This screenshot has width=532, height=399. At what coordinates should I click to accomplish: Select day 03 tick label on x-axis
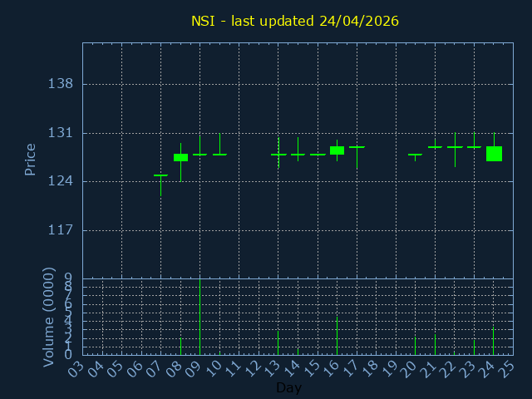(76, 367)
